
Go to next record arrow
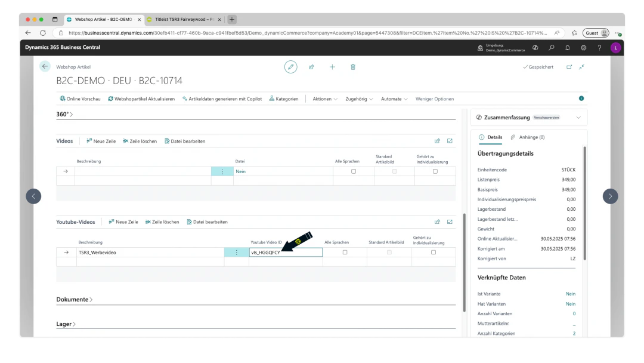point(611,196)
